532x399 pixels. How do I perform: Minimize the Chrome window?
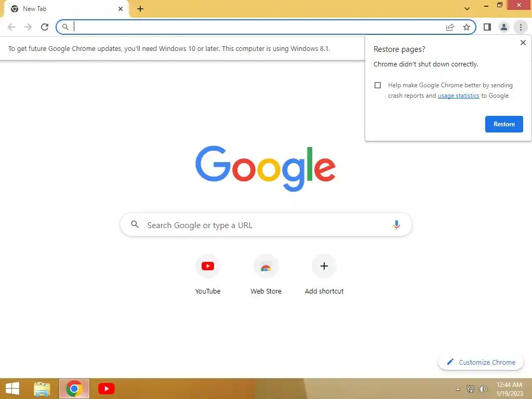click(486, 5)
